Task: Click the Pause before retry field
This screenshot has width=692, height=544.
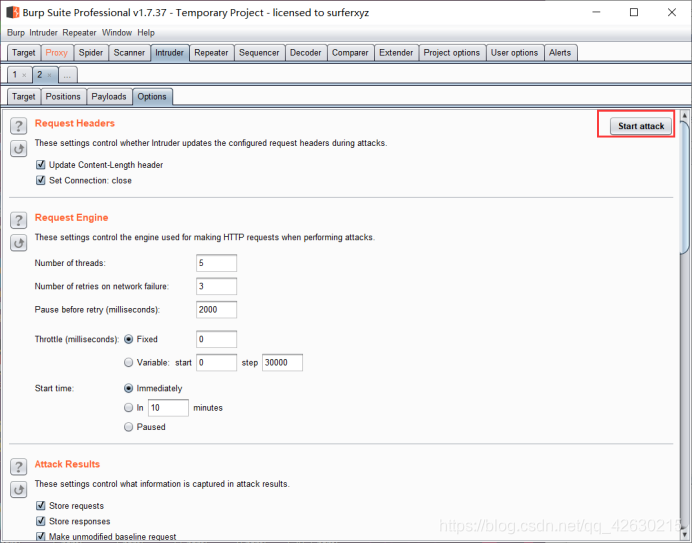Action: click(216, 310)
